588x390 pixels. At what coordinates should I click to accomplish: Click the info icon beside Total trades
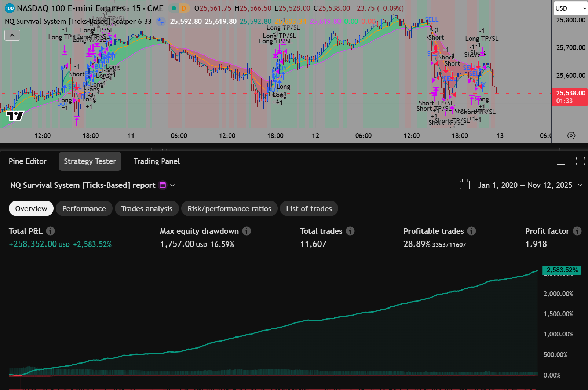[350, 231]
